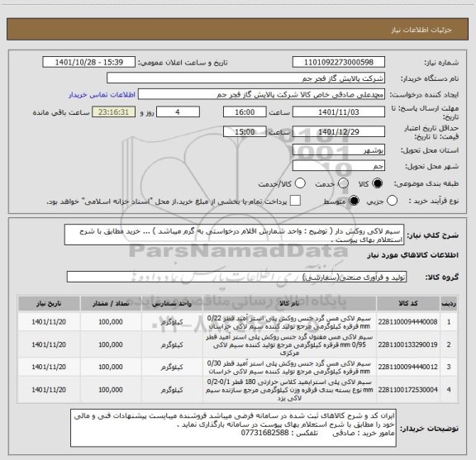Screen dimensions: 476x460
Task: Click the buyer name field شرکت پالایش گاز فجر جم
Action: pos(246,78)
